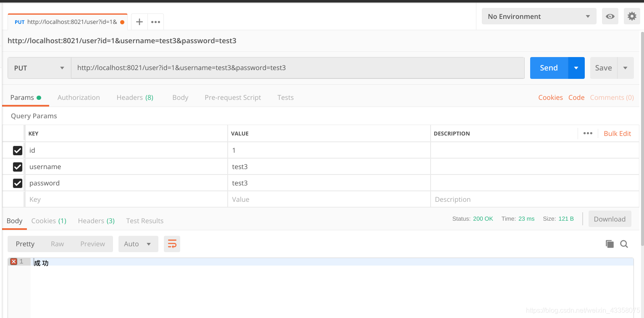Click the empty Value input field

[x=329, y=199]
